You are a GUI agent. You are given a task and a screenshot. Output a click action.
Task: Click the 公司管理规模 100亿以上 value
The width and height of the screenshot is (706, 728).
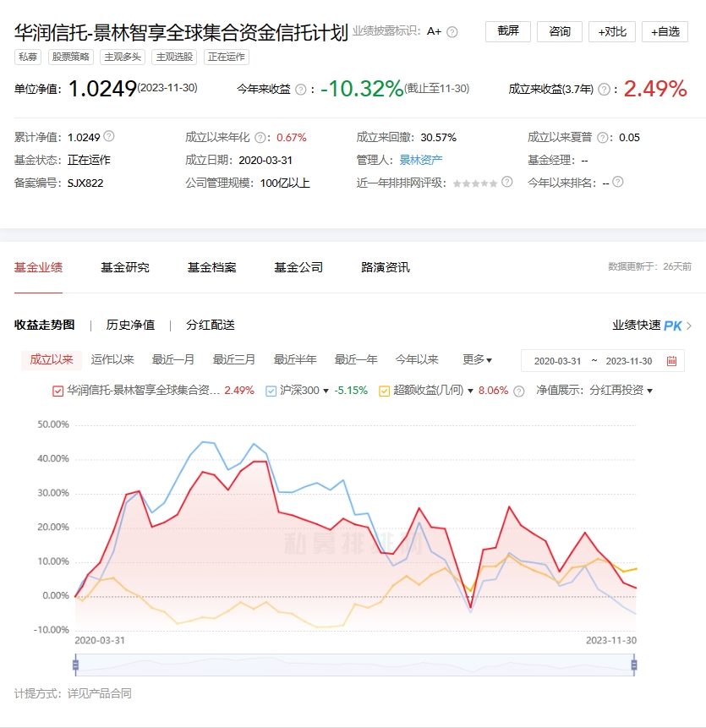[285, 183]
